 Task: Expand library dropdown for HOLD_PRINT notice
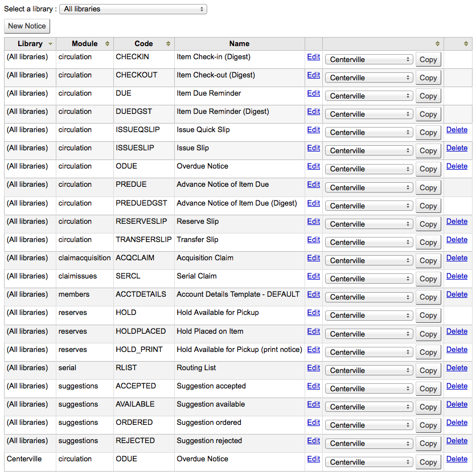[x=369, y=353]
